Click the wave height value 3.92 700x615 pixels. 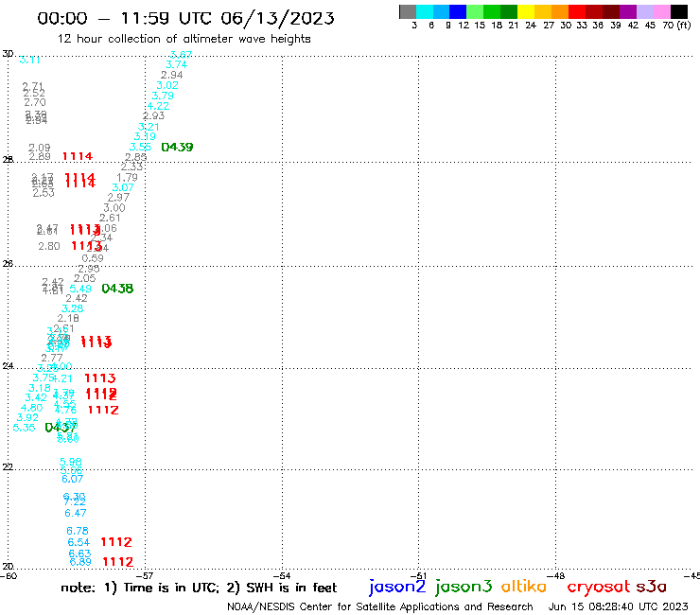(x=27, y=417)
